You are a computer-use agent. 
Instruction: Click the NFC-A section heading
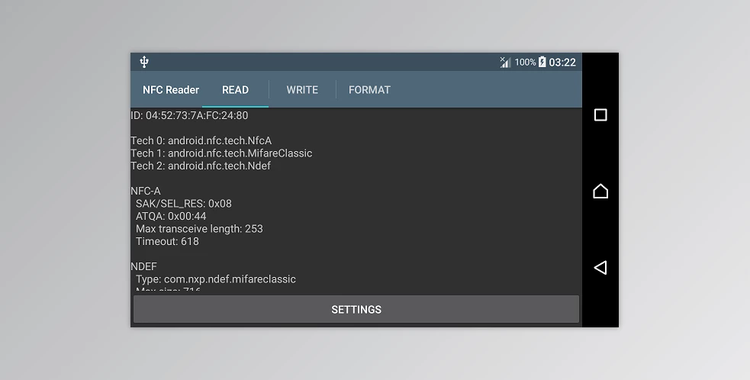[x=145, y=191]
